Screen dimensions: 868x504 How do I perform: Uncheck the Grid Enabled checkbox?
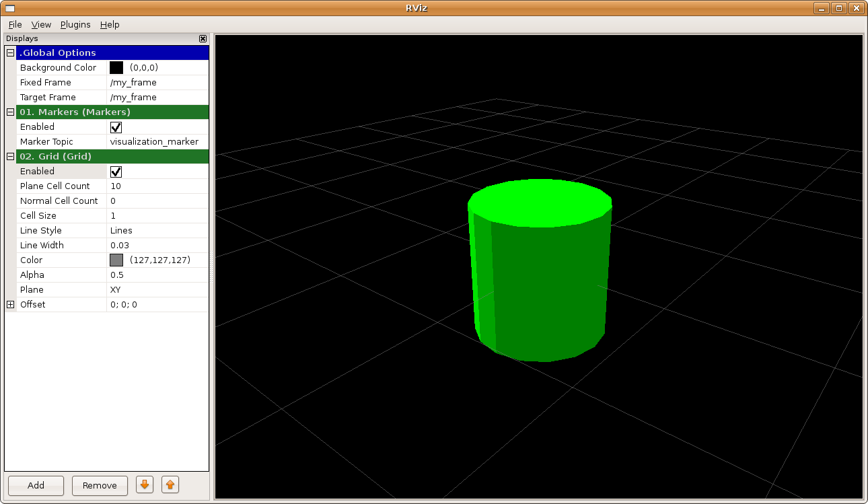[x=116, y=172]
